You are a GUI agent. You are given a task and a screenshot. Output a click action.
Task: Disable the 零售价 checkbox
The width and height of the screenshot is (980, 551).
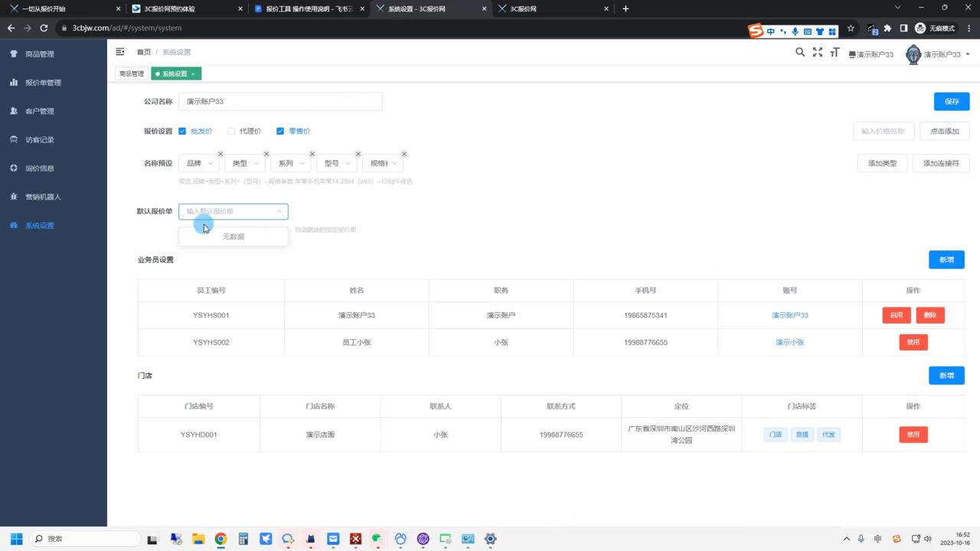[280, 131]
